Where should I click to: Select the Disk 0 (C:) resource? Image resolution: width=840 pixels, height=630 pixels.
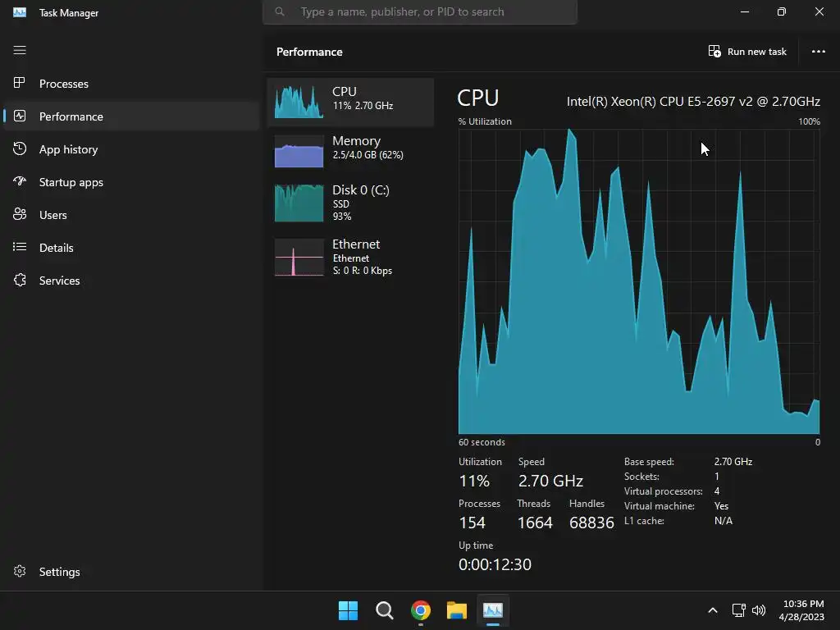[350, 203]
